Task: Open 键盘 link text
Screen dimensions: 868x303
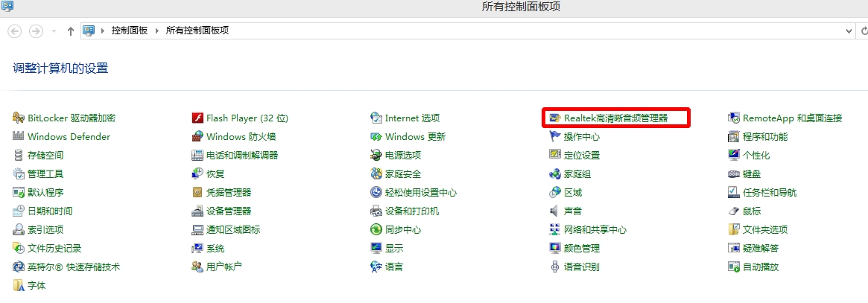Action: click(x=752, y=174)
